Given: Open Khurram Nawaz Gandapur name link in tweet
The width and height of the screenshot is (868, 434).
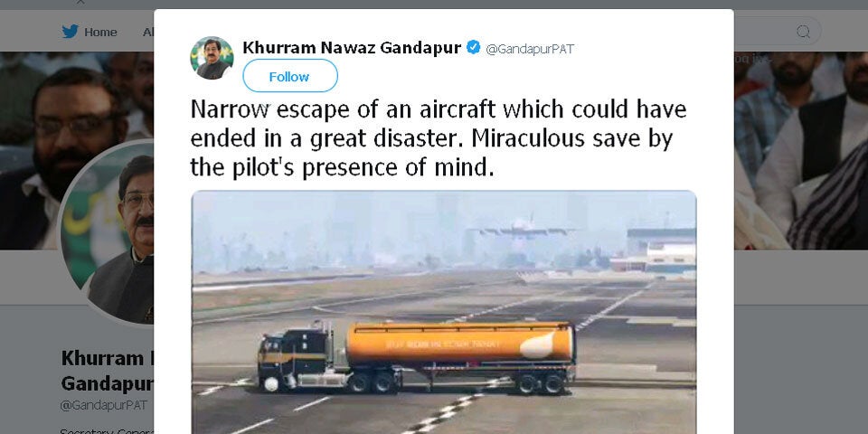Looking at the screenshot, I should pos(352,48).
